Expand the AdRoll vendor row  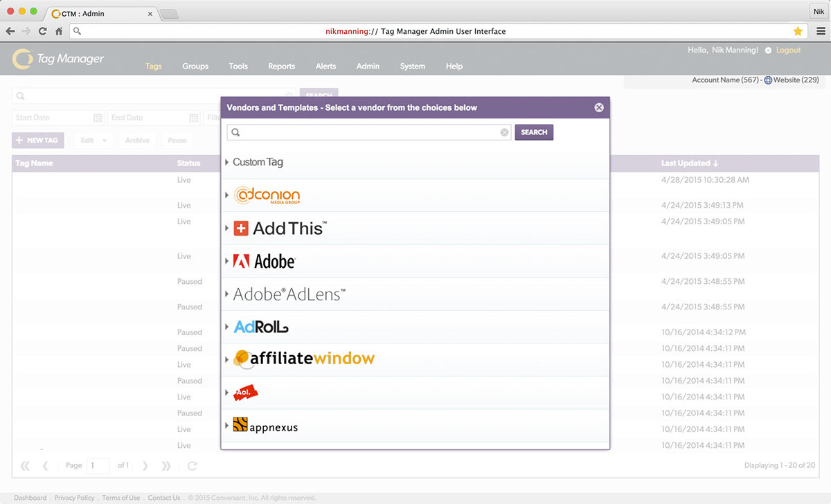click(x=227, y=327)
